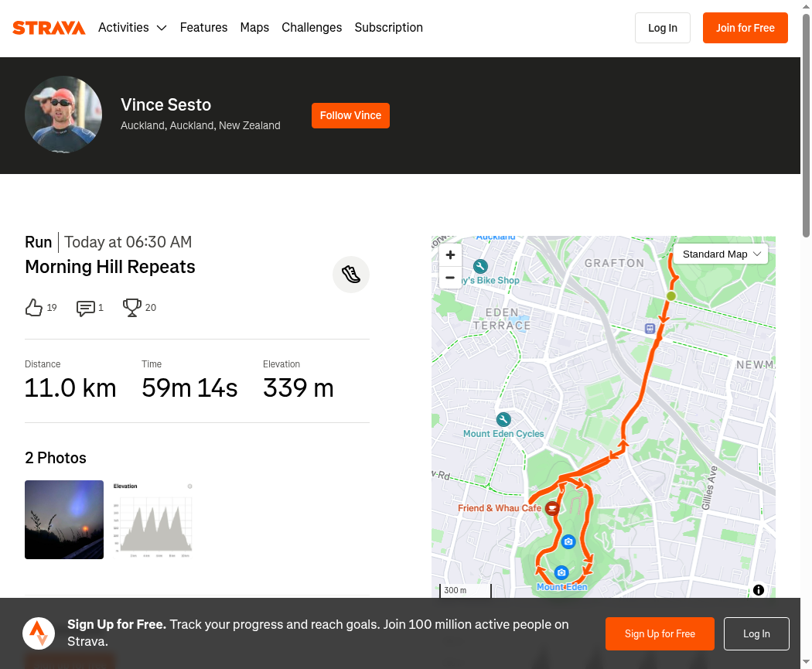
Task: Click the camera photo marker on map
Action: click(568, 541)
